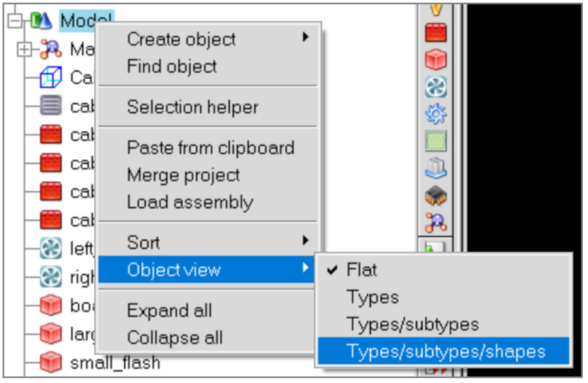588x383 pixels.
Task: Select the blue gear blower toolbar icon
Action: 436,114
